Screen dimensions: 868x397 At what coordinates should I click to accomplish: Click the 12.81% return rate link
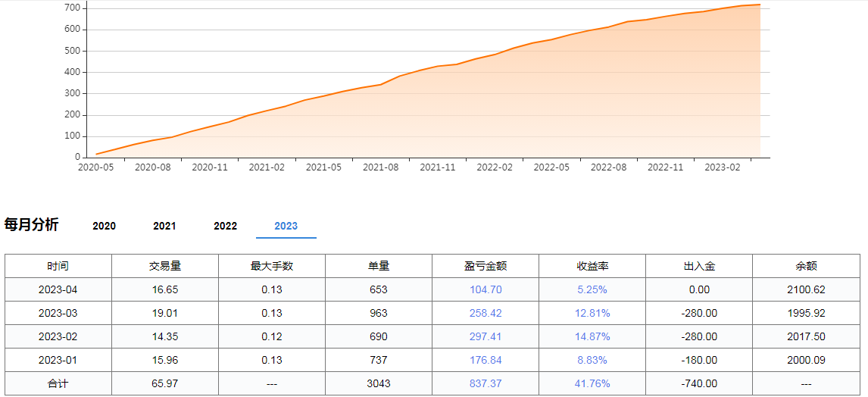click(592, 314)
